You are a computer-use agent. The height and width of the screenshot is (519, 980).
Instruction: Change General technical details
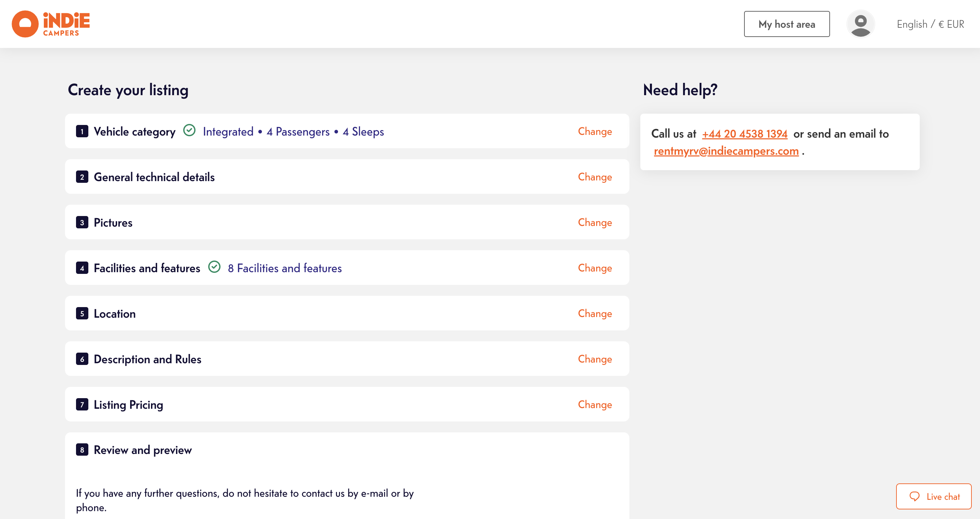coord(595,177)
